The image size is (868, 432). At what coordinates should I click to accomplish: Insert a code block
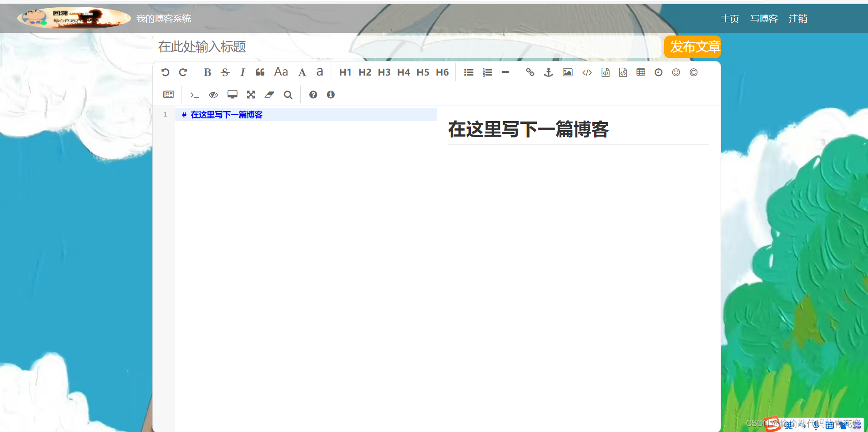(x=623, y=72)
